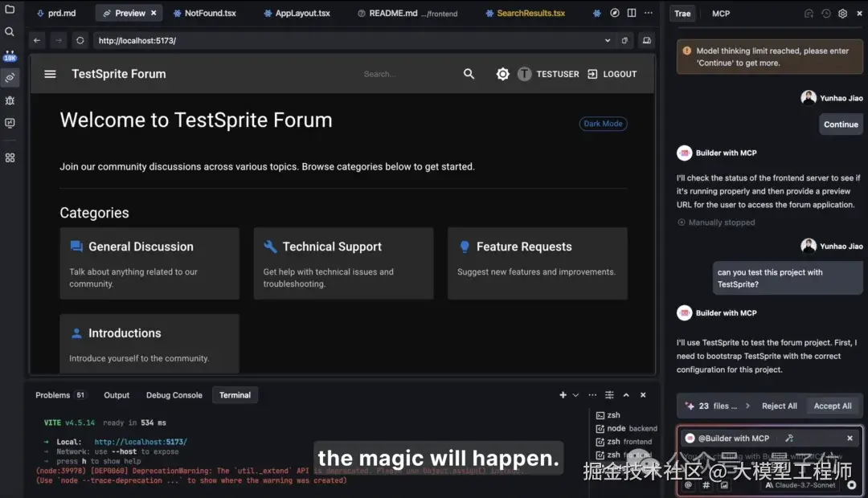This screenshot has width=868, height=498.
Task: Click the terminal panel sliders icon
Action: [x=609, y=395]
